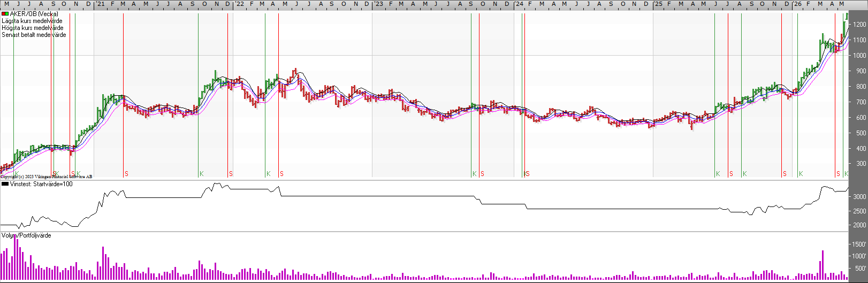Viewport: 868px width, 283px height.
Task: Select the K buy marker of late November 2020
Action: click(78, 174)
